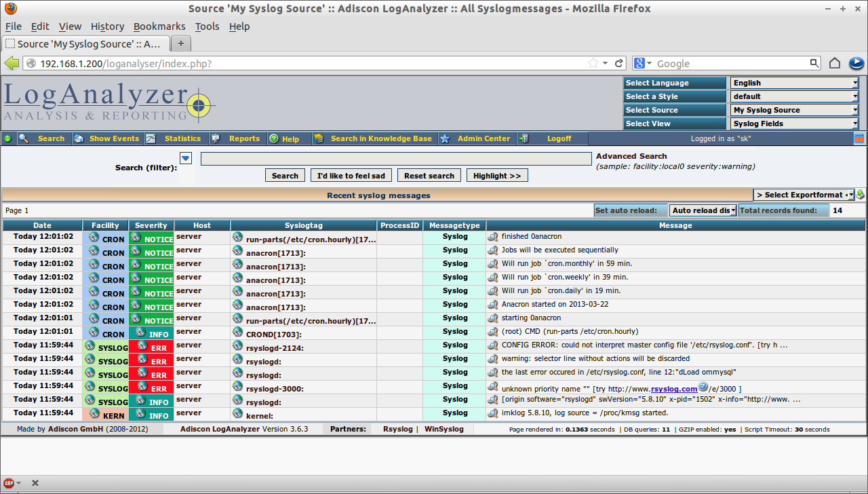The width and height of the screenshot is (868, 494).
Task: Click syslogtag icon next to kernel:
Action: (237, 413)
